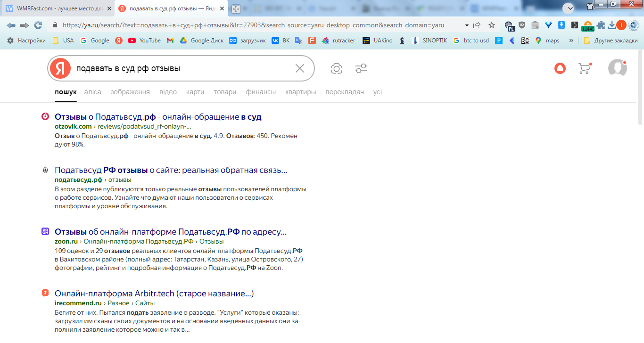644x343 pixels.
Task: Open the Google Диск bookmark
Action: click(202, 41)
